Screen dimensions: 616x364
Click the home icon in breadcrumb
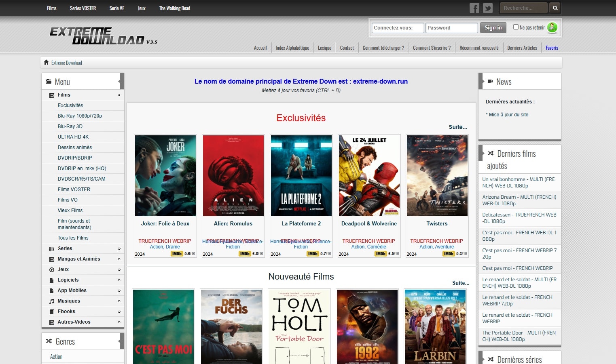tap(46, 63)
